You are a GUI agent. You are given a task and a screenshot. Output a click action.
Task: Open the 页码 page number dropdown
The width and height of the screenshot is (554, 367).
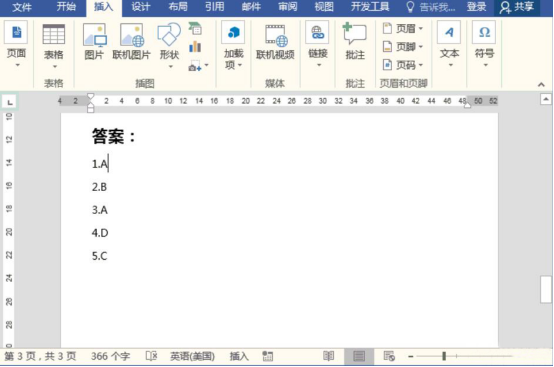pos(403,65)
